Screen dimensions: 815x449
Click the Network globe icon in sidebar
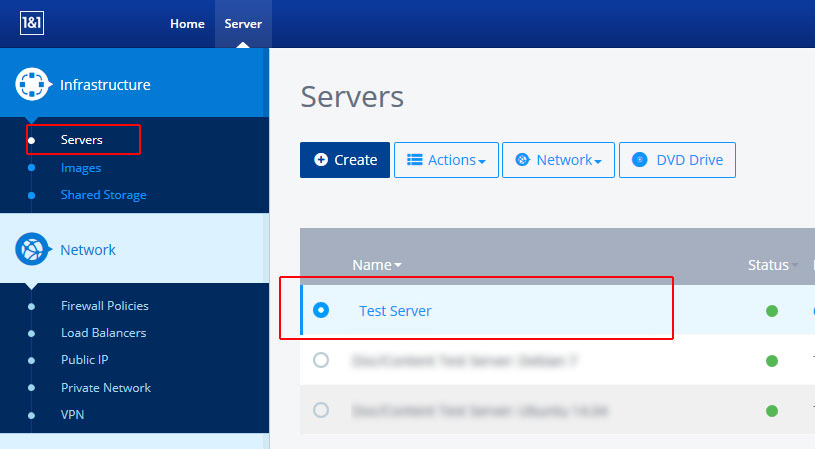pos(33,249)
